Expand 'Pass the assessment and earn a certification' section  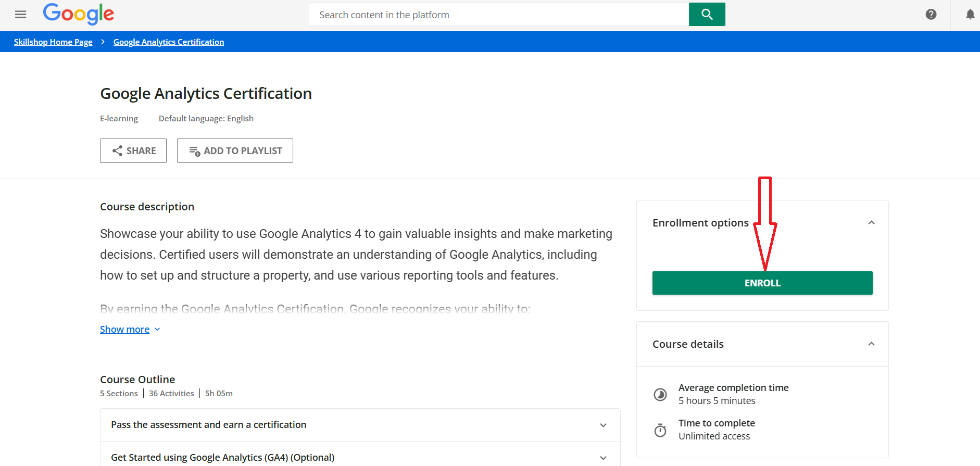click(x=603, y=425)
